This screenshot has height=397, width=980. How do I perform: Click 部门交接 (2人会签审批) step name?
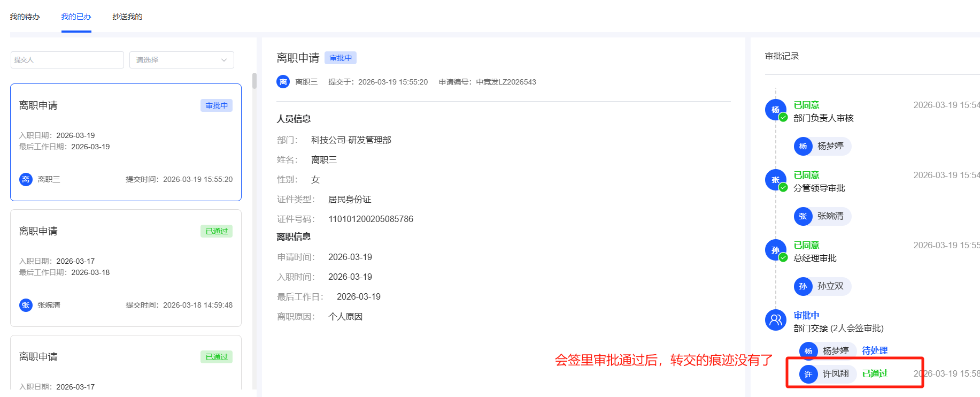pyautogui.click(x=838, y=328)
